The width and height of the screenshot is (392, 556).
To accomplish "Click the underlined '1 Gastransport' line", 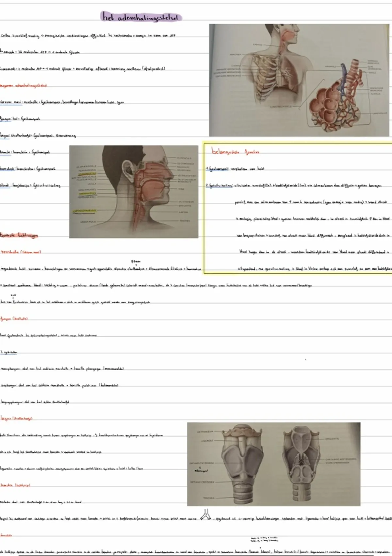I will coord(235,169).
